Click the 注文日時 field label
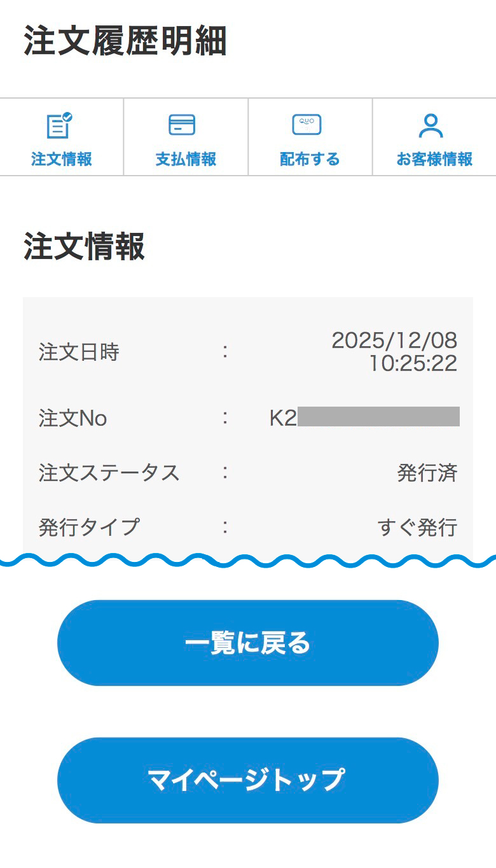The height and width of the screenshot is (868, 496). [x=79, y=352]
